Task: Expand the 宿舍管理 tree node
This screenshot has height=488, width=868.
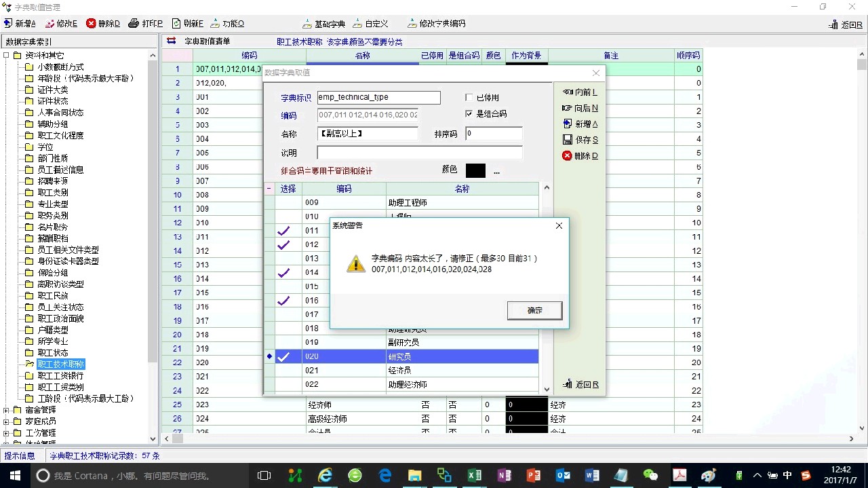Action: pyautogui.click(x=6, y=410)
